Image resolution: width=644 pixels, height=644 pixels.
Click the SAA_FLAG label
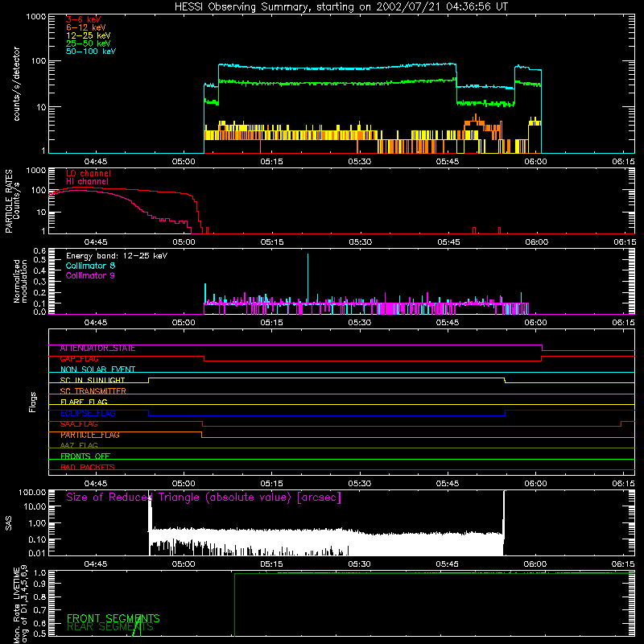79,424
